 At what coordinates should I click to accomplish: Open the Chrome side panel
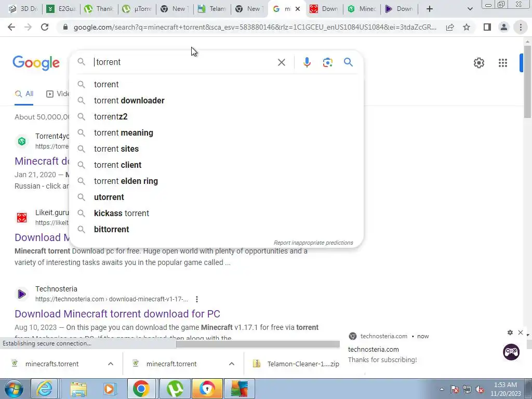487,27
